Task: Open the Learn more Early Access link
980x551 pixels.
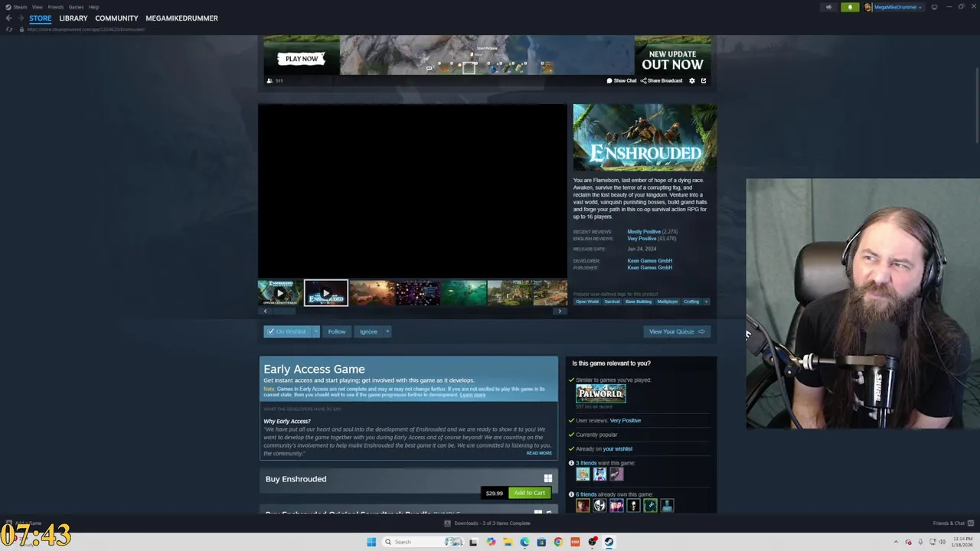Action: 472,395
